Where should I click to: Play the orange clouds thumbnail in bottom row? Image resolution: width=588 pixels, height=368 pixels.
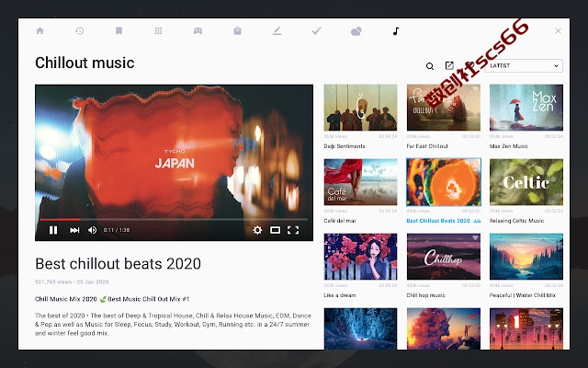(x=443, y=328)
